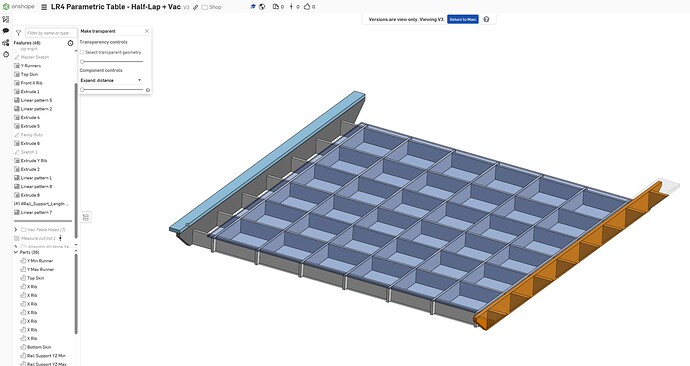Click the transparency slider track
This screenshot has width=690, height=366.
(x=112, y=62)
